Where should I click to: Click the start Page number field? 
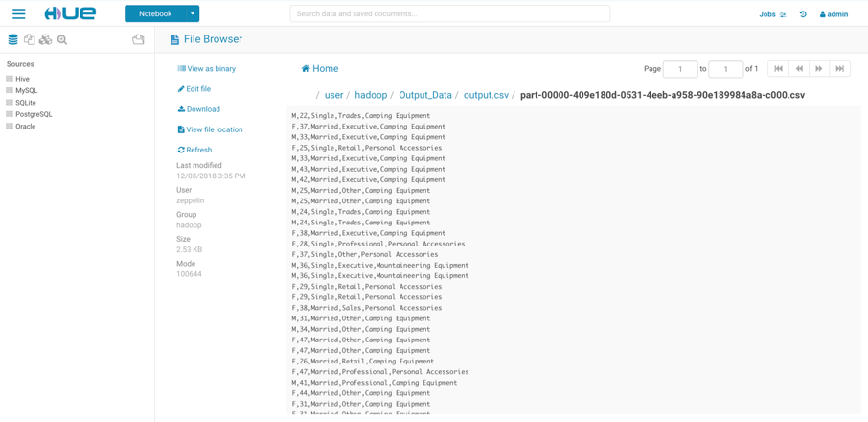680,69
